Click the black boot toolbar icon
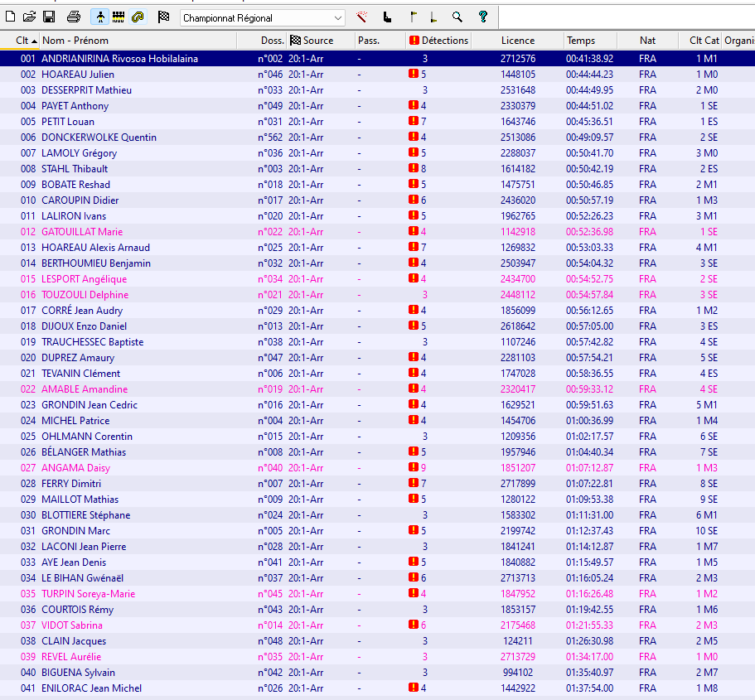The width and height of the screenshot is (755, 700). tap(387, 17)
